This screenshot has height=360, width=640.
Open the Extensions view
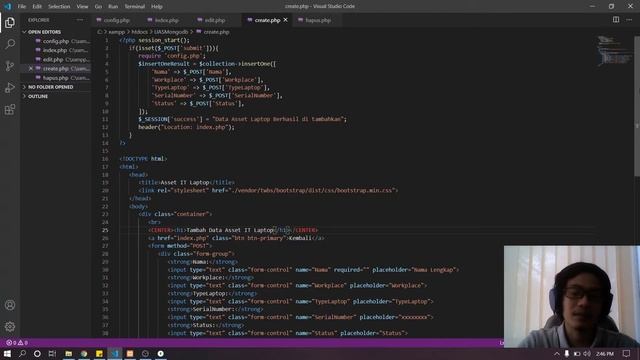tap(10, 109)
